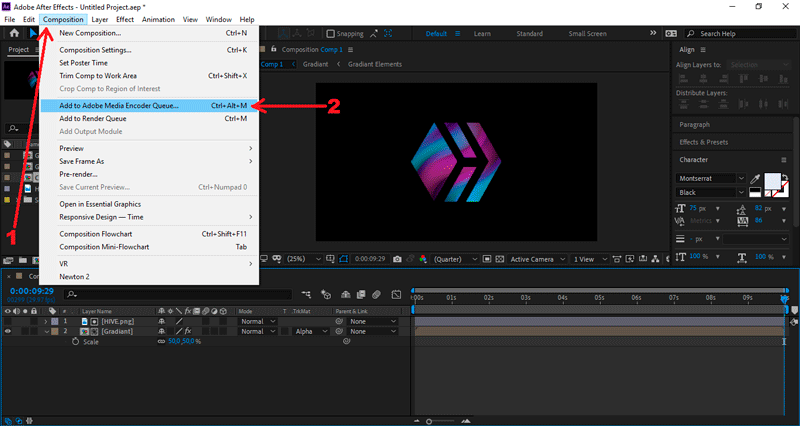Choose Add to Render Queue

point(149,118)
